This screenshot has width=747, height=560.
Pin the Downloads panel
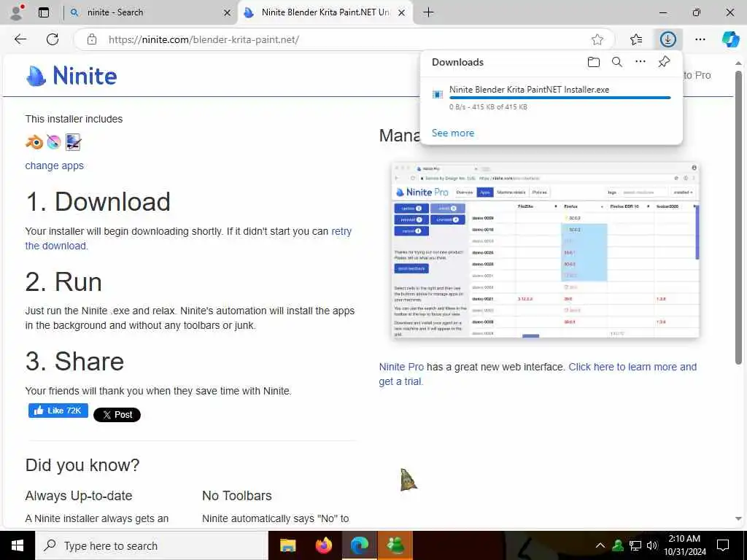pos(664,62)
